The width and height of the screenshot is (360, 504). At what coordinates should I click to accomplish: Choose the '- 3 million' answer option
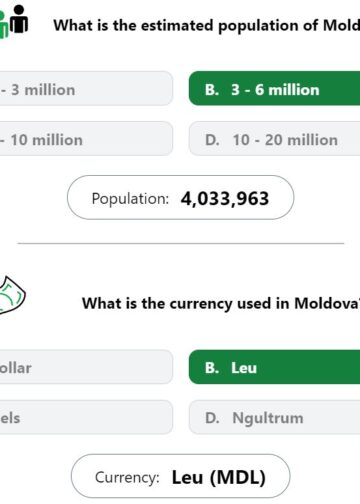coord(86,88)
